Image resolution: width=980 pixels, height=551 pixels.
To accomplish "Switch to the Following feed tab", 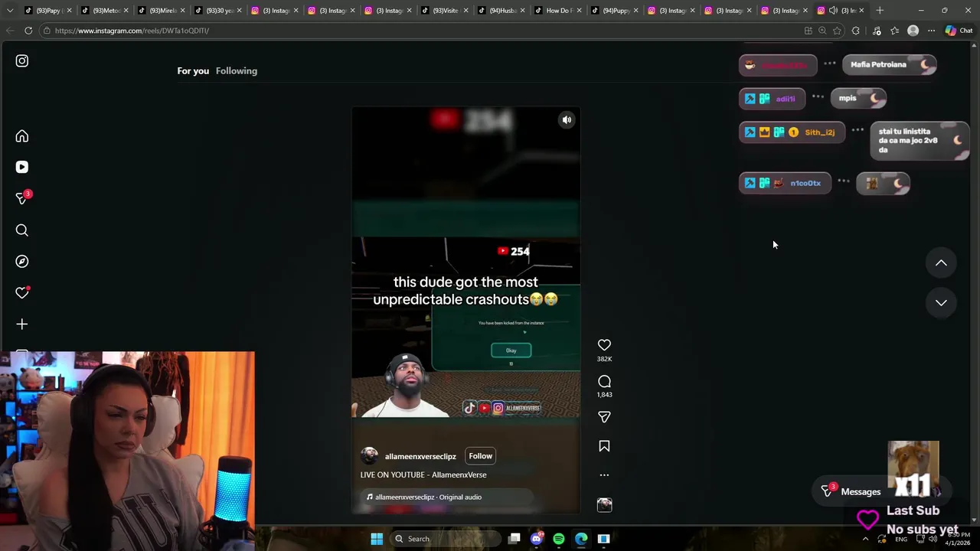I will [237, 71].
